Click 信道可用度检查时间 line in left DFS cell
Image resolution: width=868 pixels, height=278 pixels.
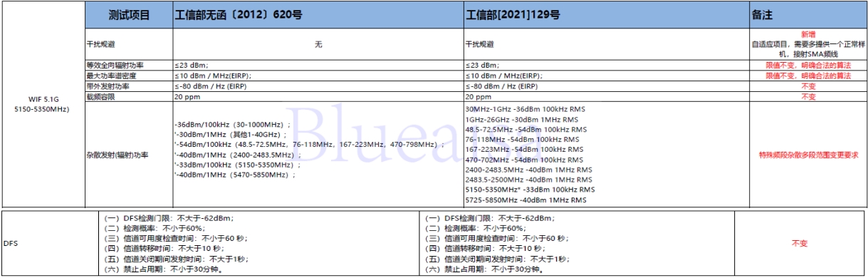(x=177, y=238)
